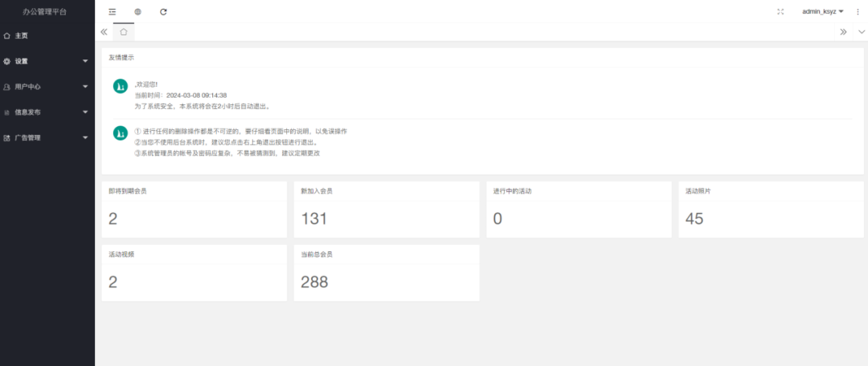Open the three-dot more options menu
Viewport: 868px width, 366px height.
pyautogui.click(x=858, y=11)
